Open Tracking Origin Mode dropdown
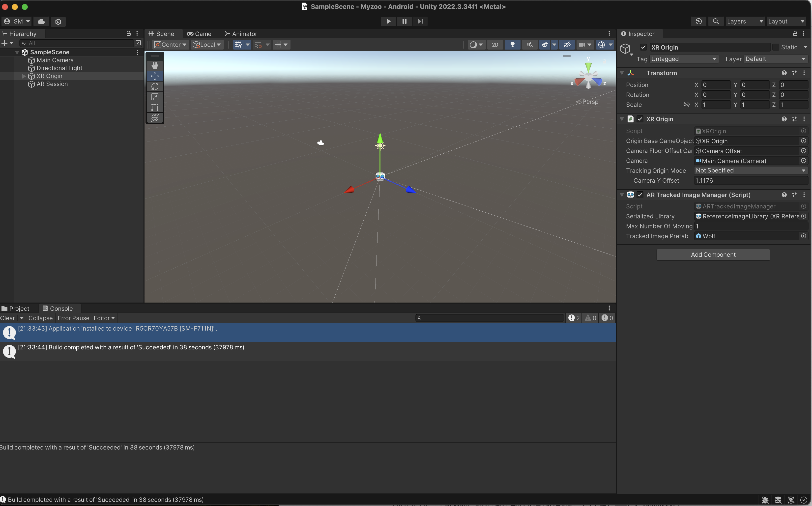The height and width of the screenshot is (506, 812). [751, 171]
